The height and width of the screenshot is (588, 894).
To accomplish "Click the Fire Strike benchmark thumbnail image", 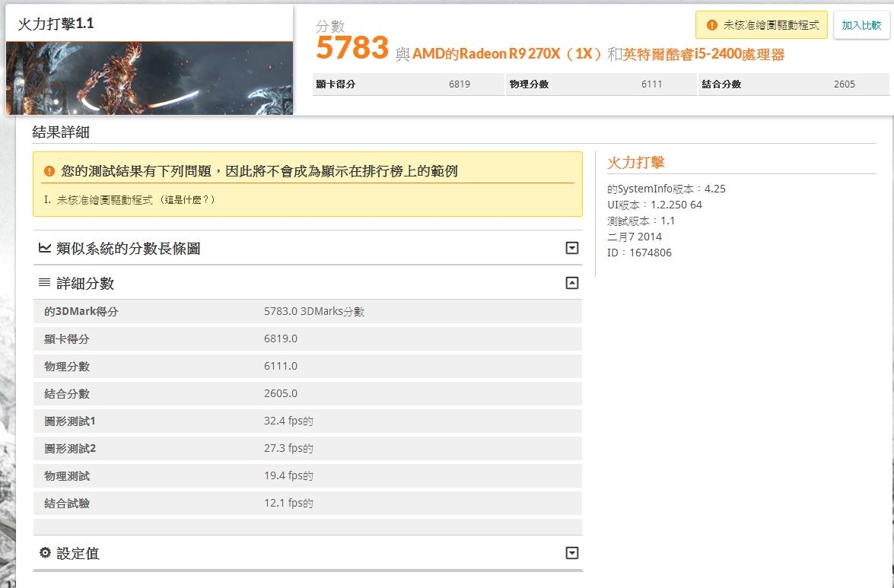I will [149, 78].
